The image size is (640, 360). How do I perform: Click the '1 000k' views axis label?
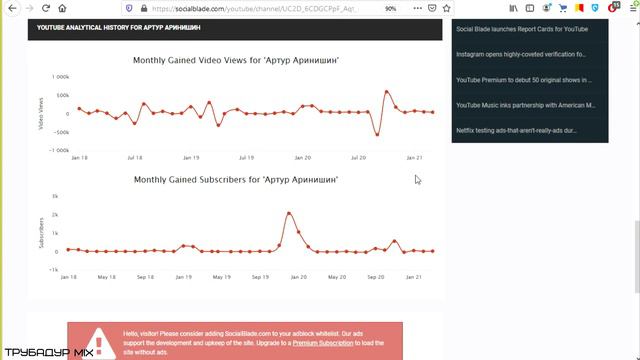coord(60,77)
